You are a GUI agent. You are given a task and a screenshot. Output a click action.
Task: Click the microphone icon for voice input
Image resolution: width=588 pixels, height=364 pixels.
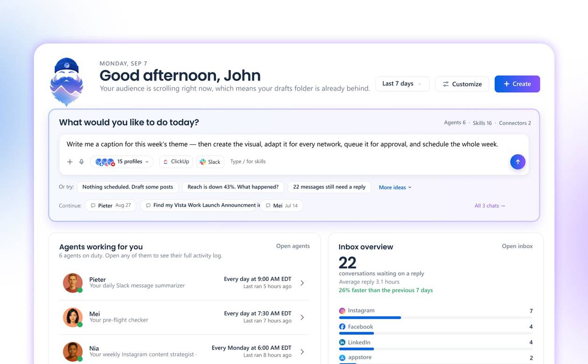click(x=81, y=161)
